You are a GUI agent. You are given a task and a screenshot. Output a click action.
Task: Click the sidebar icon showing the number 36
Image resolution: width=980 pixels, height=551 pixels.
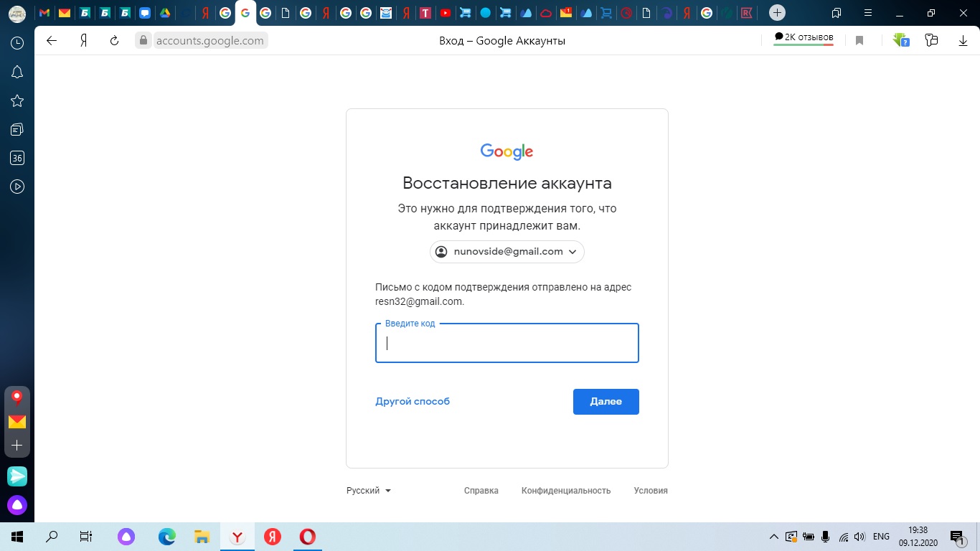[17, 158]
